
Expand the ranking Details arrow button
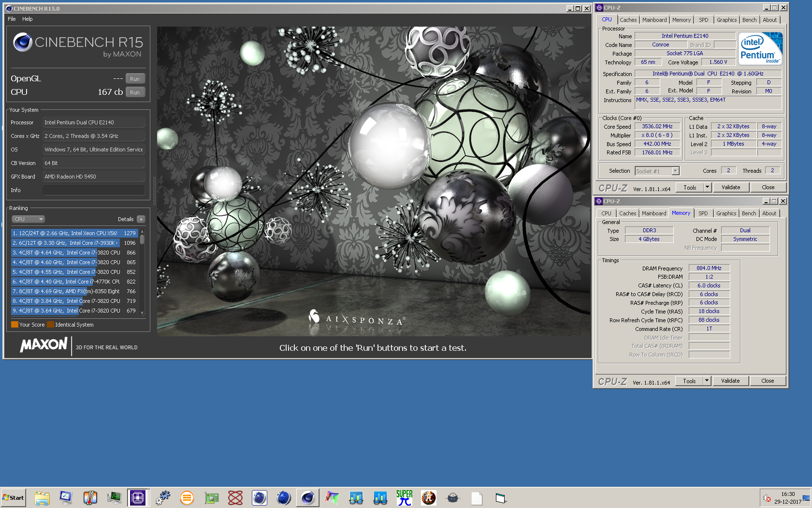click(x=141, y=219)
